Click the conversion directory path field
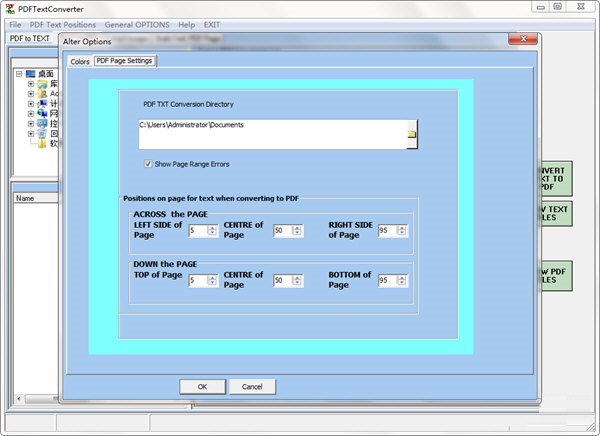 [x=272, y=134]
